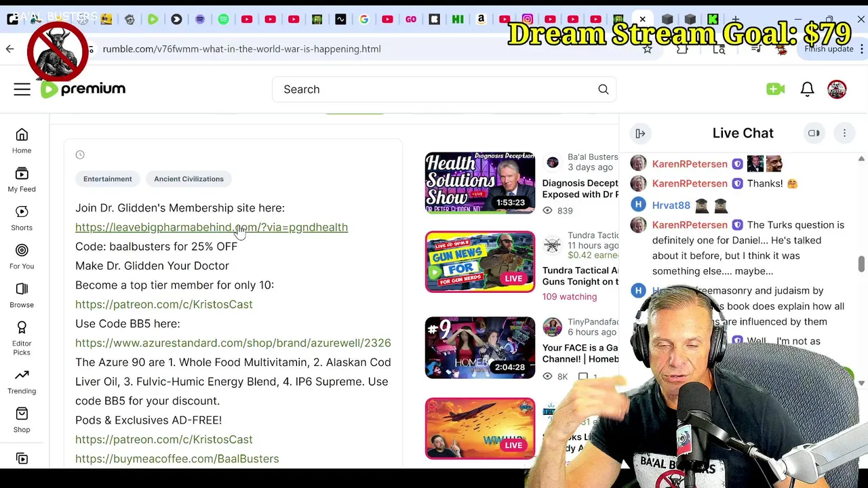
Task: Open Editor Picks in sidebar
Action: 22,338
